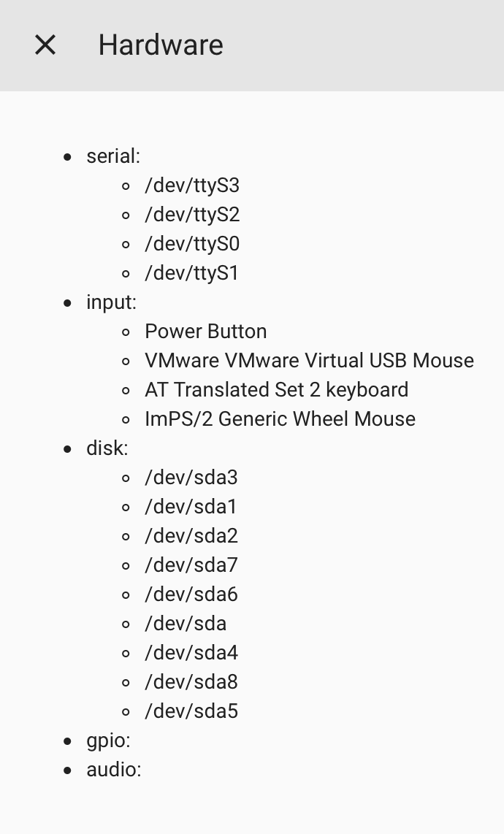Expand the input device category

[111, 302]
